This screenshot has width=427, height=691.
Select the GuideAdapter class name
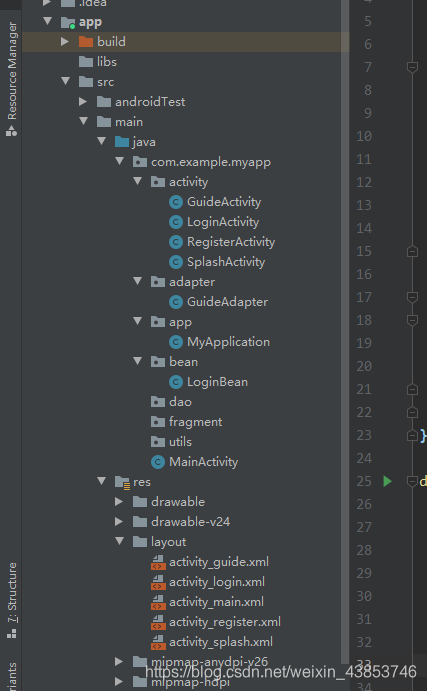(x=227, y=302)
